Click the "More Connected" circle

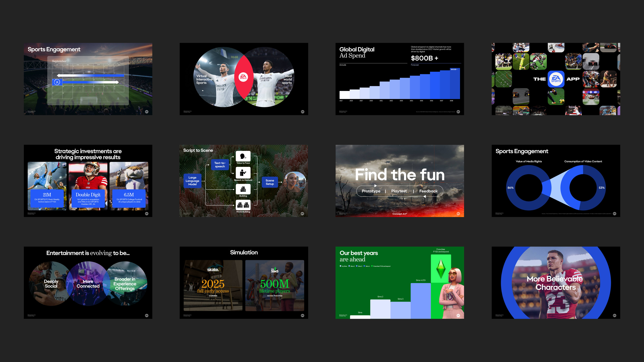(x=88, y=284)
